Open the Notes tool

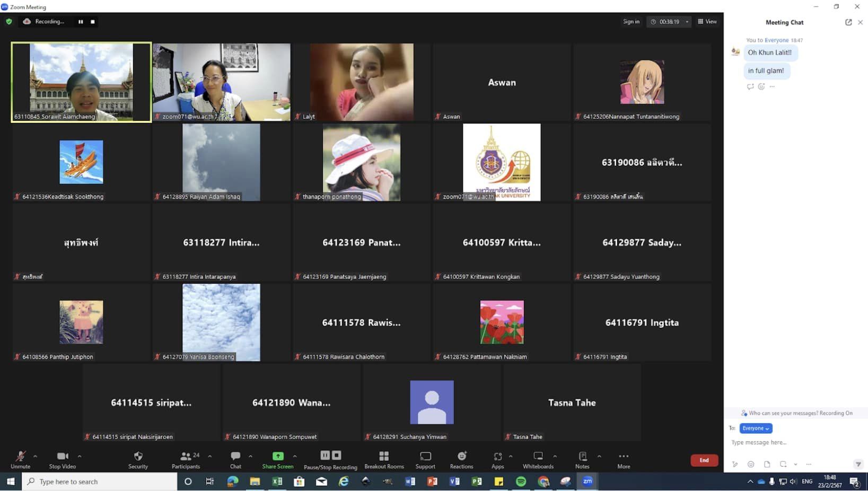[582, 459]
